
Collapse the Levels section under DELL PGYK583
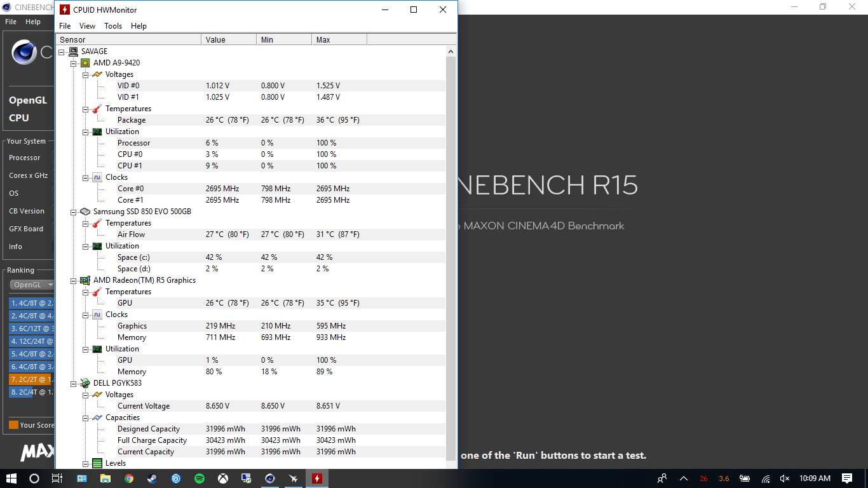click(x=85, y=463)
